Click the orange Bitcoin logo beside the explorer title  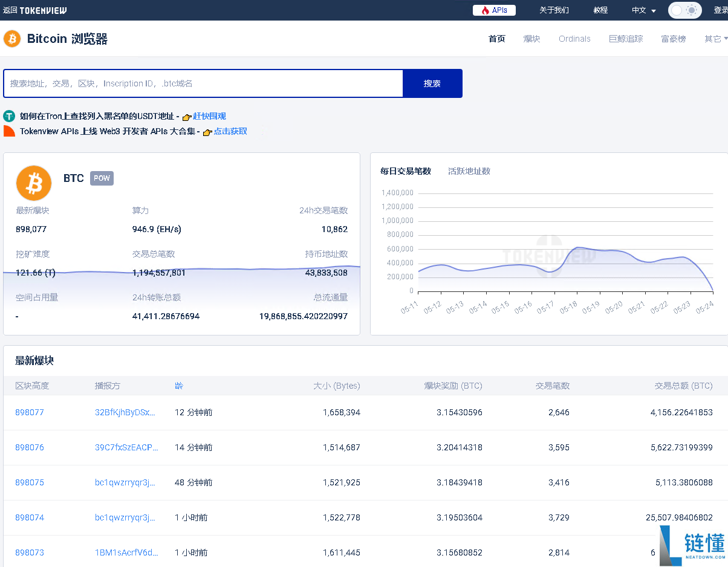click(x=12, y=39)
